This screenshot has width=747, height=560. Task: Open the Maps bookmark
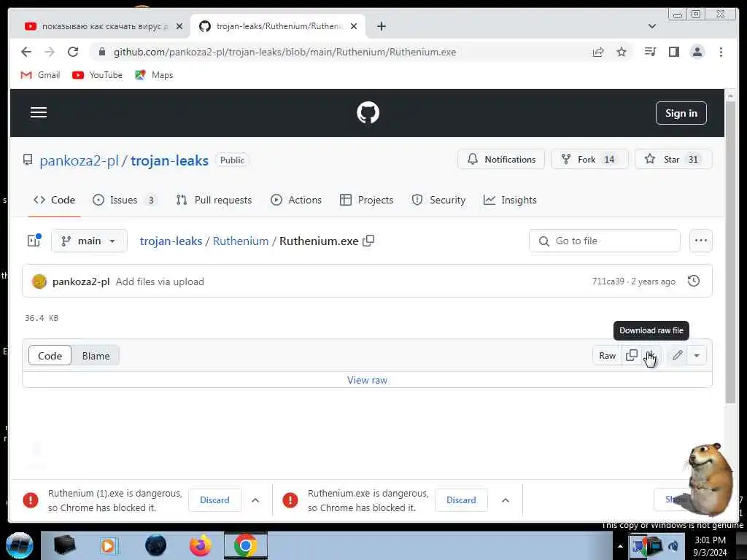[154, 75]
